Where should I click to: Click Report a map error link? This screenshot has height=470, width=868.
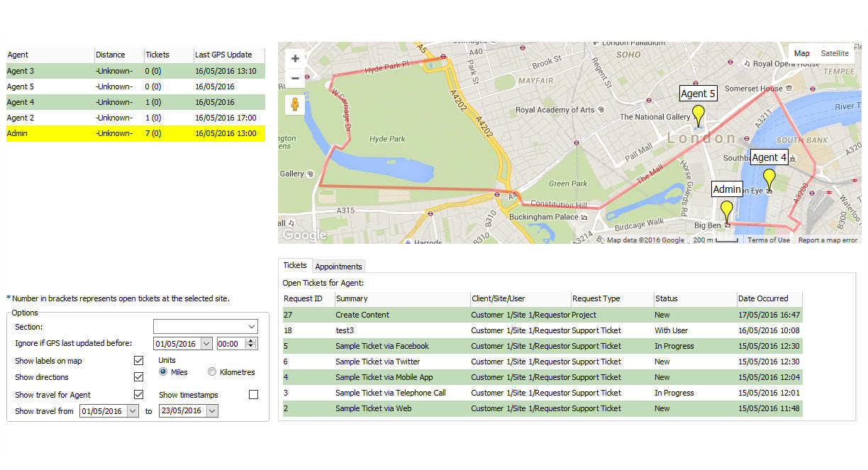(x=828, y=240)
